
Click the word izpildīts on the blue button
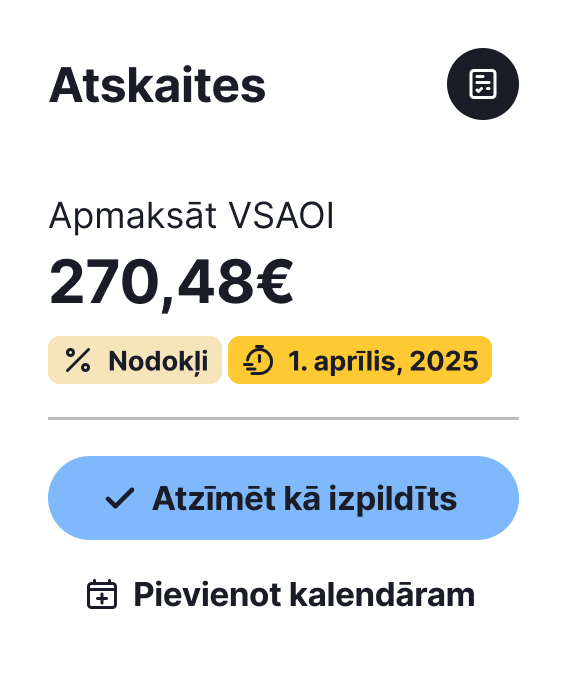coord(393,499)
